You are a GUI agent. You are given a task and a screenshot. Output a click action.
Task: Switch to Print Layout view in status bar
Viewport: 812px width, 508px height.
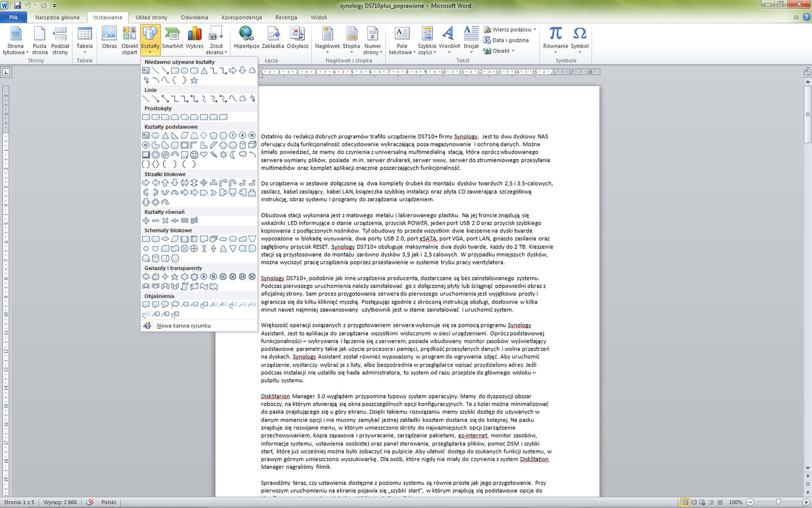click(684, 502)
